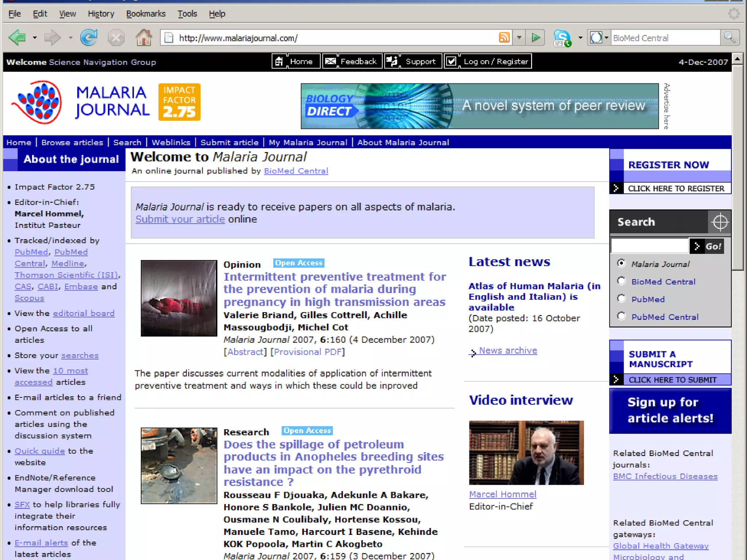This screenshot has width=747, height=560.
Task: Click the Feedback envelope icon
Action: pyautogui.click(x=330, y=61)
